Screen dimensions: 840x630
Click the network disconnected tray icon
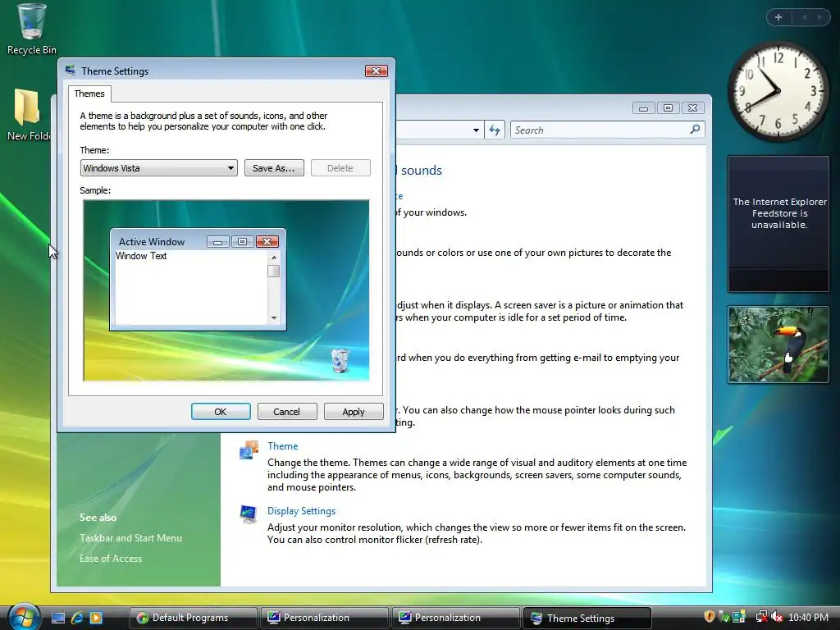(x=761, y=617)
